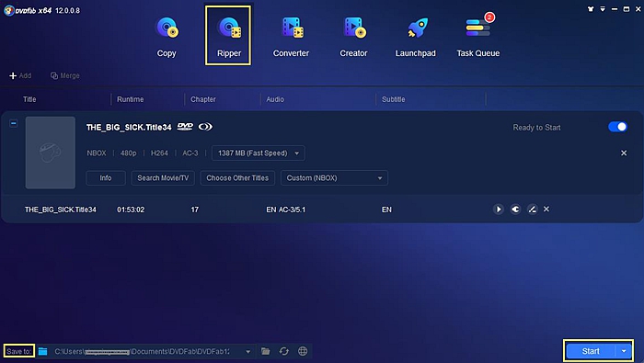Click the AC-3 audio codec label
The height and width of the screenshot is (363, 644).
190,153
